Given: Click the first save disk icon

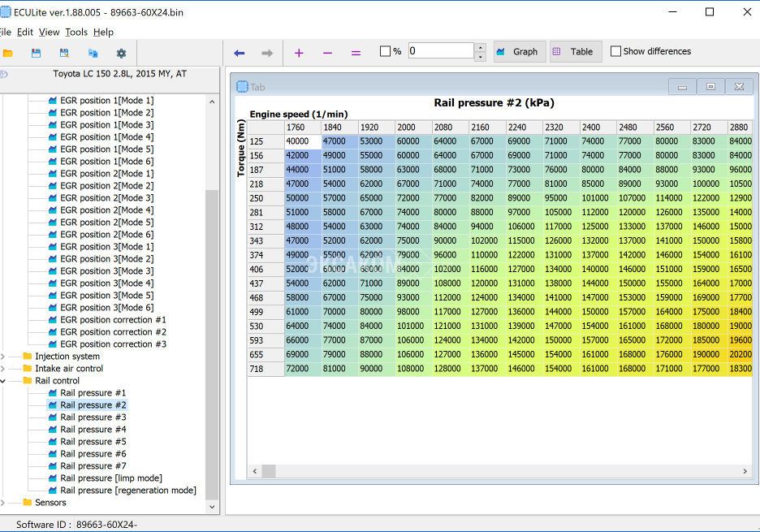Looking at the screenshot, I should [x=36, y=53].
